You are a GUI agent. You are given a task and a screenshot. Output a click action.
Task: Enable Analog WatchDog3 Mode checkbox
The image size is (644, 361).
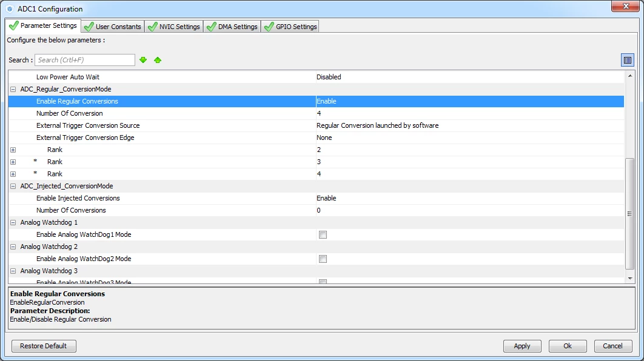(323, 282)
